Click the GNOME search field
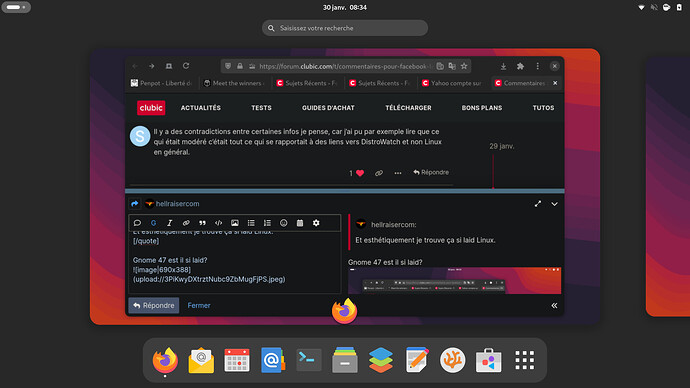The height and width of the screenshot is (388, 690). [345, 28]
